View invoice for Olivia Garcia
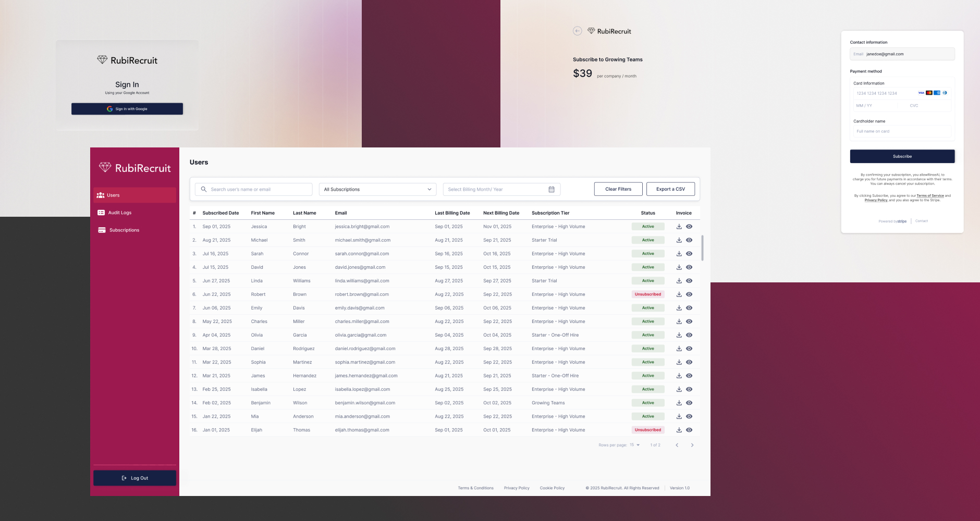 click(689, 335)
